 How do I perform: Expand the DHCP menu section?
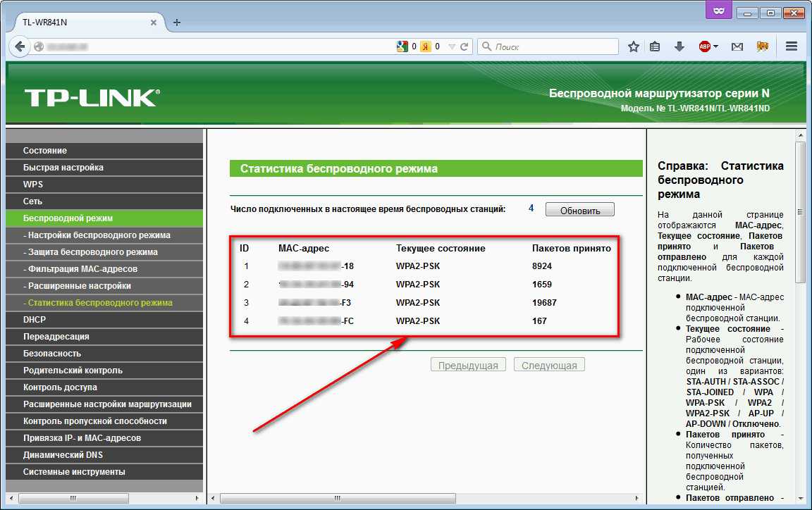pyautogui.click(x=35, y=320)
